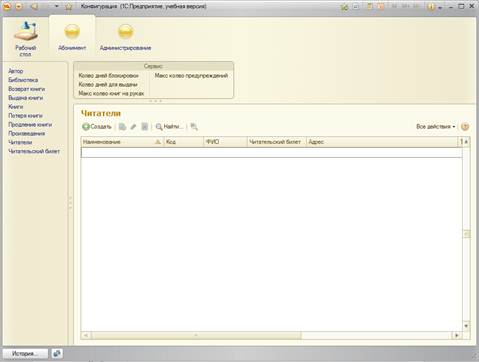Click the horizontal scrollbar left arrow
This screenshot has width=479, height=362.
point(86,335)
